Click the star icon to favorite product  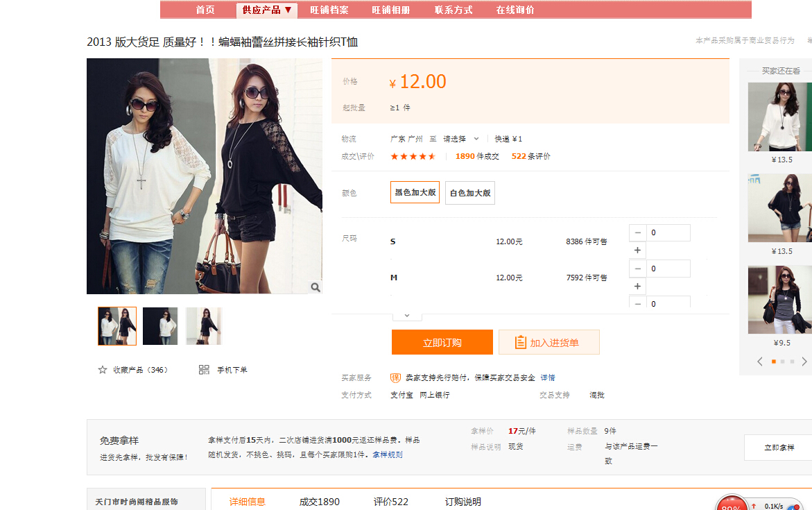[103, 370]
